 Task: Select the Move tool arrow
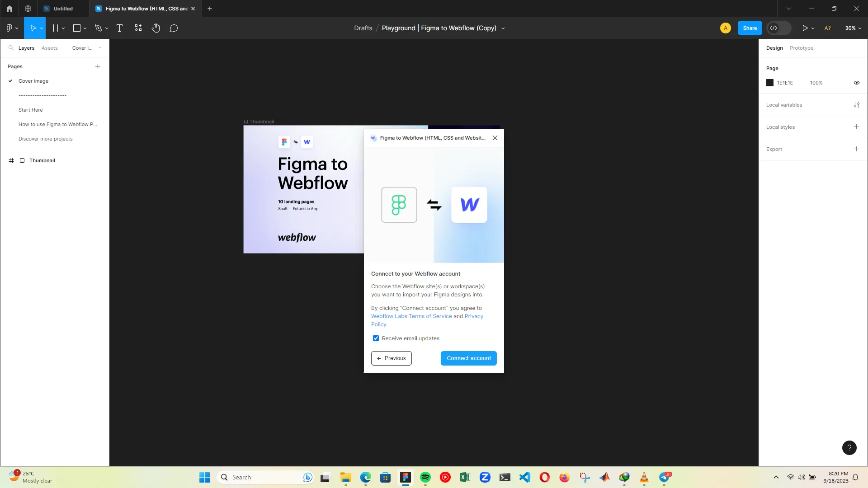[x=33, y=28]
